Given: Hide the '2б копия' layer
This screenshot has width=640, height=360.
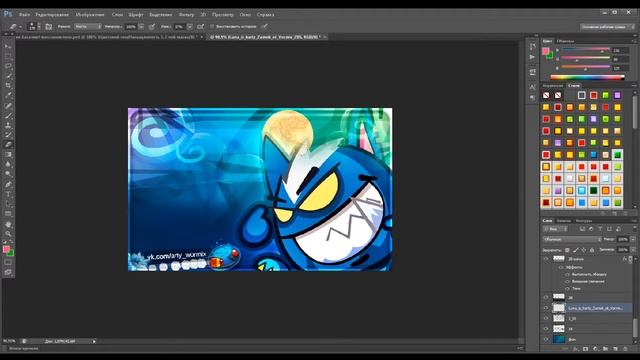Looking at the screenshot, I should coord(546,259).
